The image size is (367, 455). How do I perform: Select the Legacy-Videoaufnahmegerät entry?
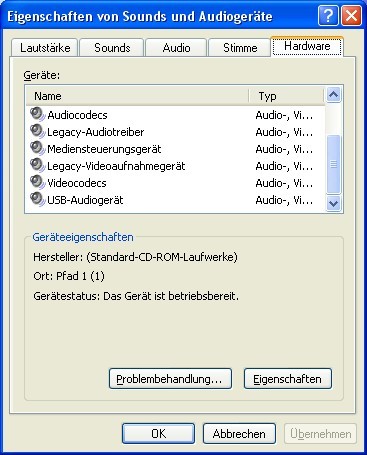click(x=116, y=166)
